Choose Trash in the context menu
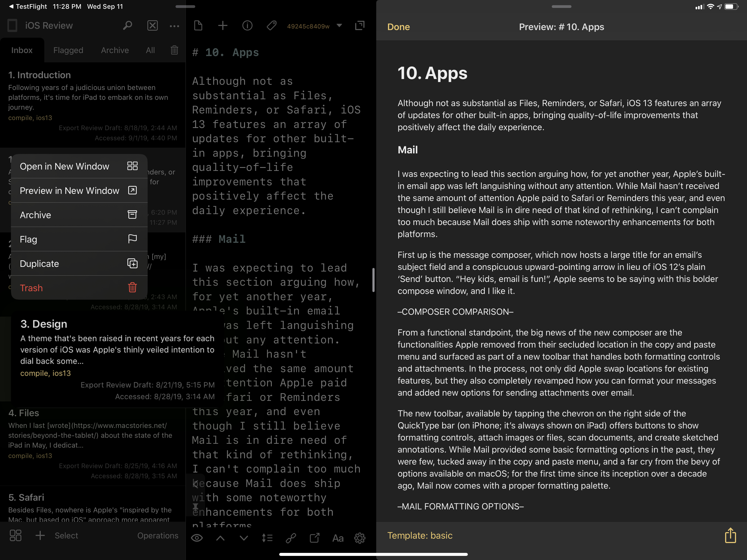Image resolution: width=747 pixels, height=560 pixels. pos(79,288)
